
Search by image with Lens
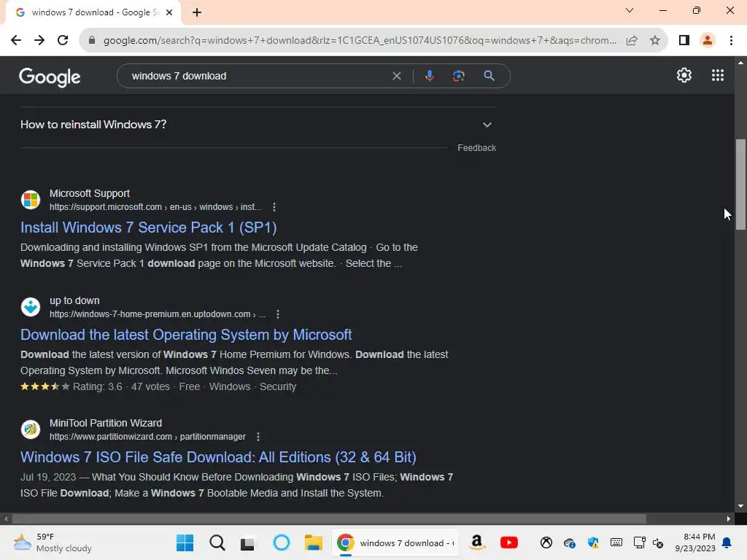(458, 76)
